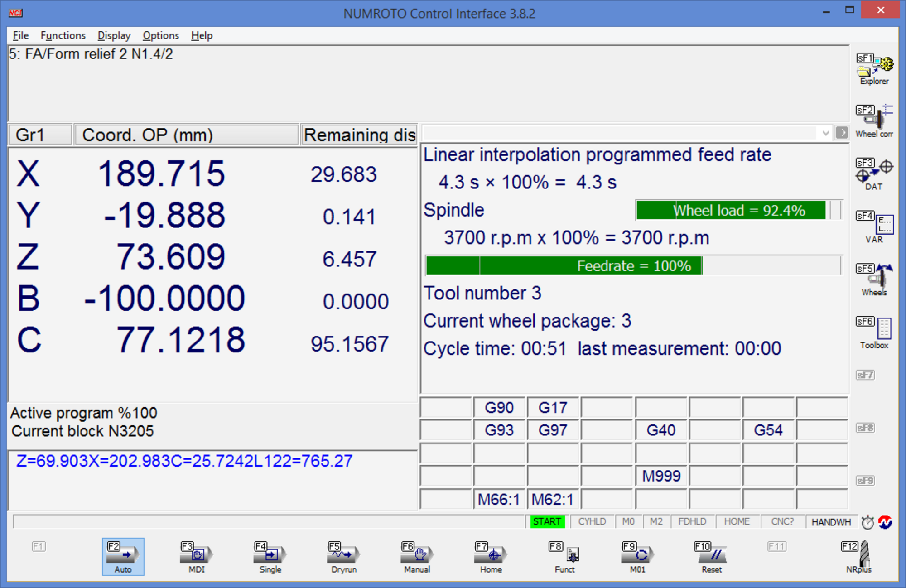Click the disabled F1 key
The width and height of the screenshot is (906, 588).
(39, 547)
